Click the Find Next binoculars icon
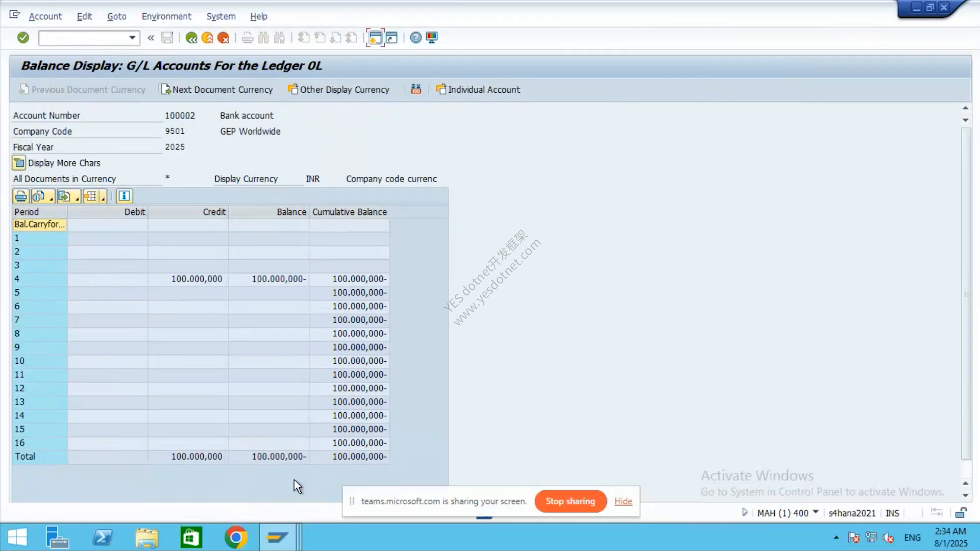 279,38
